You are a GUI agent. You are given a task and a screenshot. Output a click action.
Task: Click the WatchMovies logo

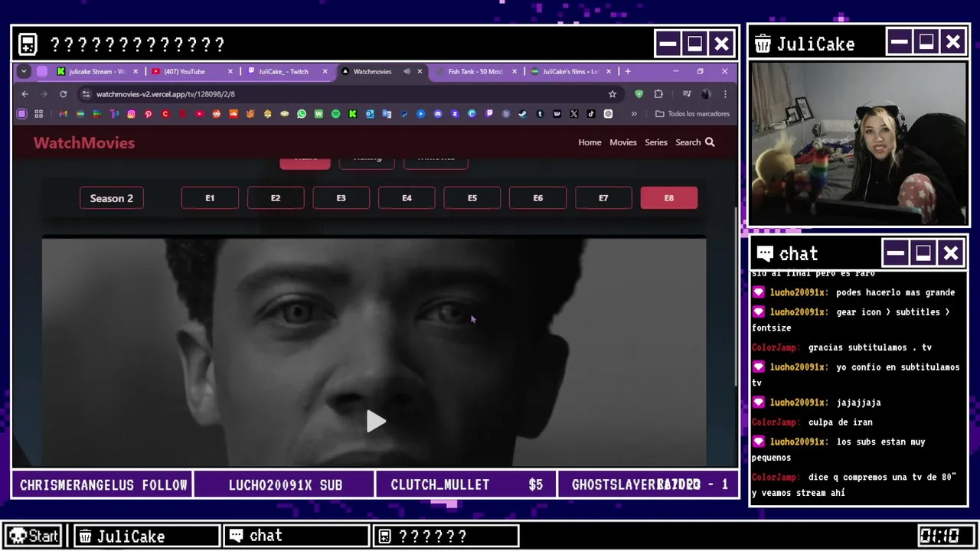click(x=84, y=143)
